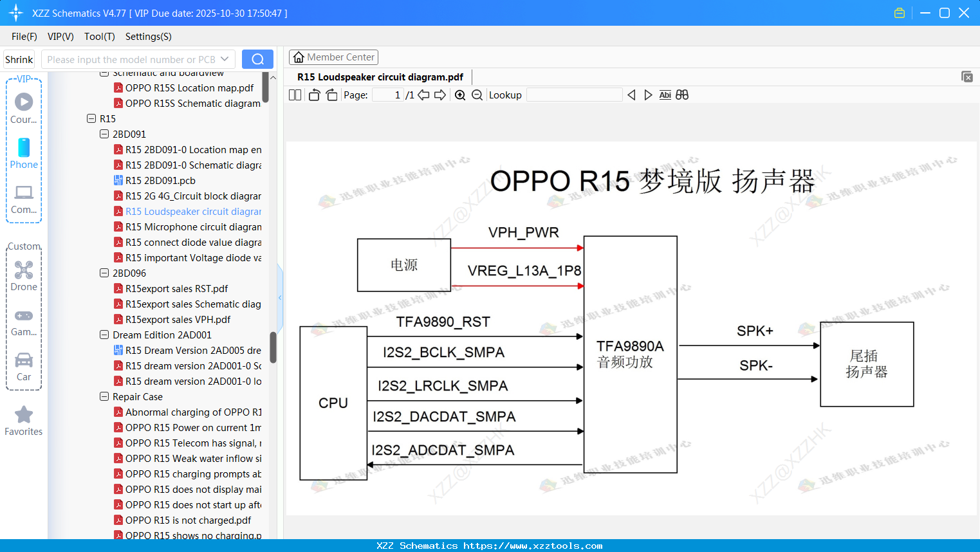This screenshot has height=552, width=980.
Task: Select R15 Loudspeaker circuit diagram in tree
Action: 188,212
